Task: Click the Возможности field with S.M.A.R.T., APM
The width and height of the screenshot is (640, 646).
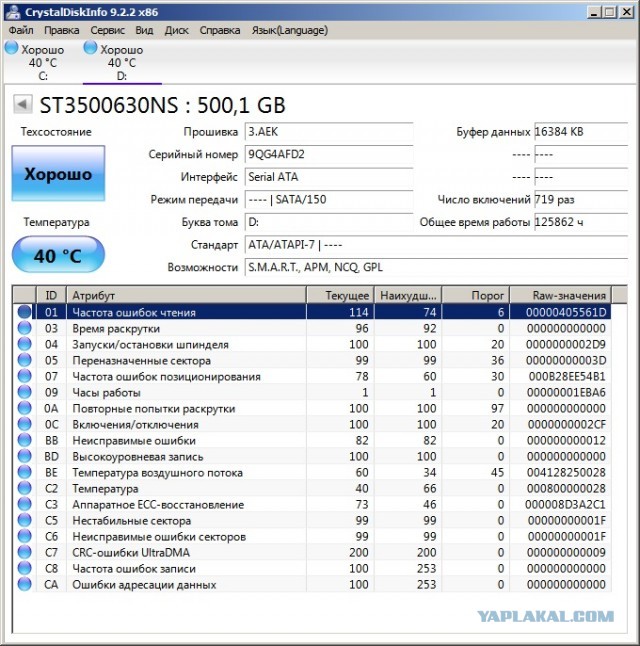Action: (x=436, y=268)
